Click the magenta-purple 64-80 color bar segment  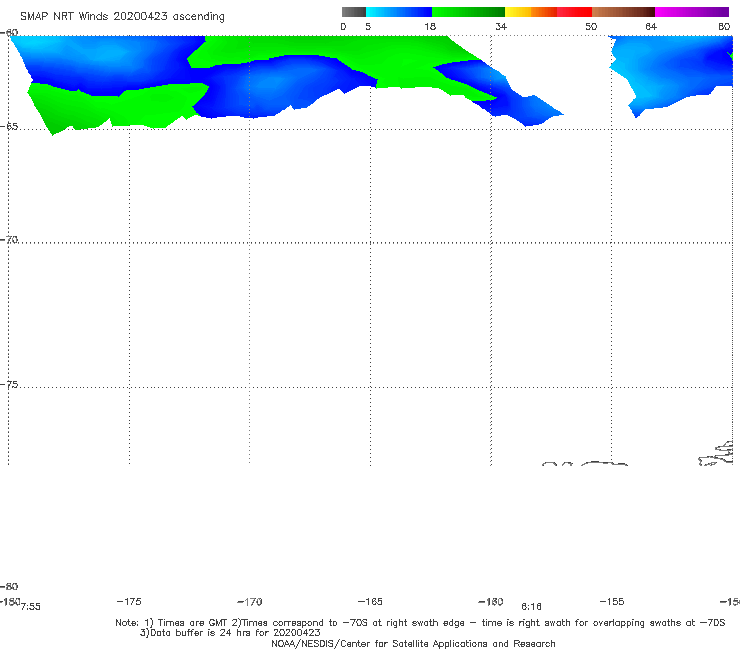692,12
